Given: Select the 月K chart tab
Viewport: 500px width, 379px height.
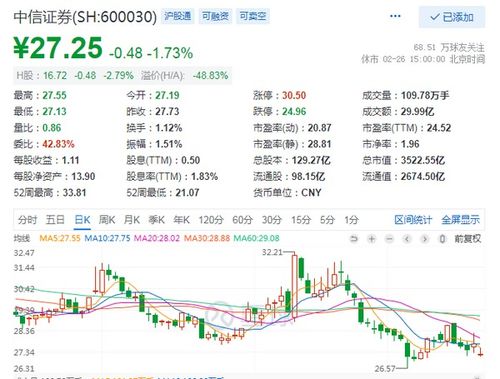Looking at the screenshot, I should (132, 220).
